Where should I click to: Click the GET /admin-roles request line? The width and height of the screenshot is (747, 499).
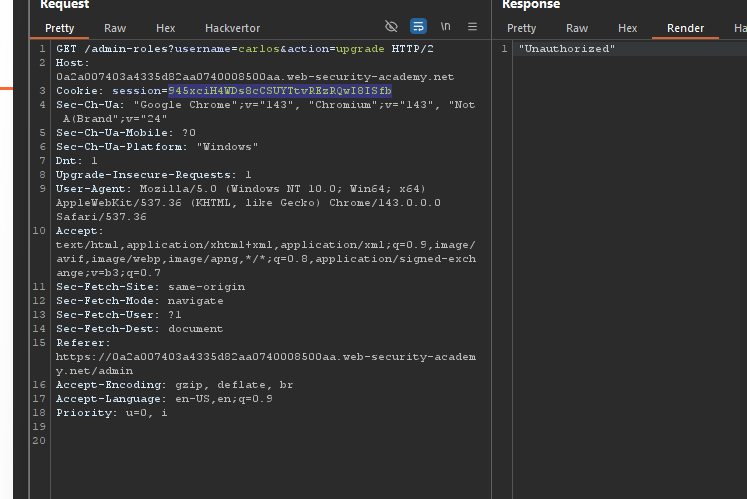[245, 49]
